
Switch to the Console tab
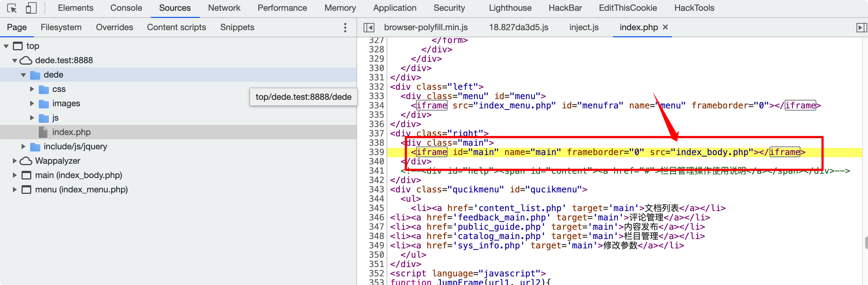tap(126, 8)
